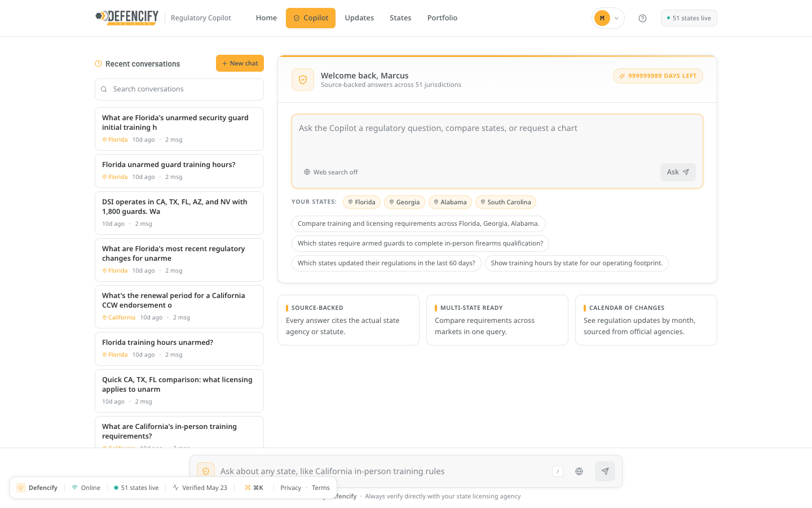812x508 pixels.
Task: Expand the user menu chevron
Action: pyautogui.click(x=616, y=18)
